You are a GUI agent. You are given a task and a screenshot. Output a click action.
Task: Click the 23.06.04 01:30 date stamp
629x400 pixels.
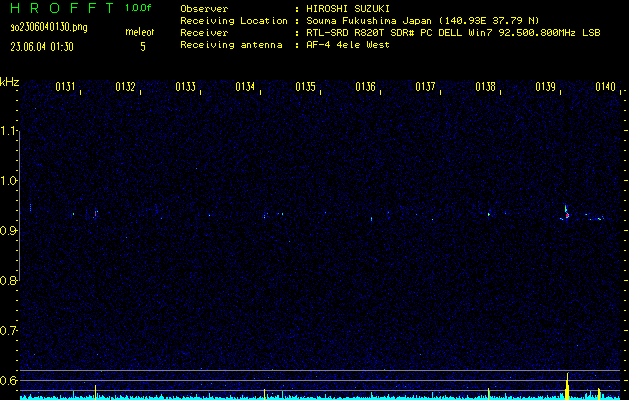point(45,46)
